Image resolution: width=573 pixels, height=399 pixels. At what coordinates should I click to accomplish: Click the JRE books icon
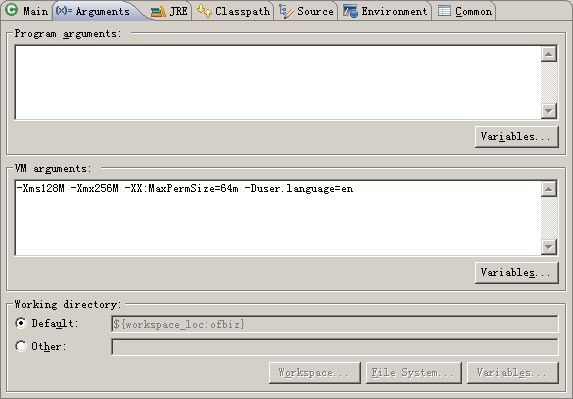(x=159, y=11)
